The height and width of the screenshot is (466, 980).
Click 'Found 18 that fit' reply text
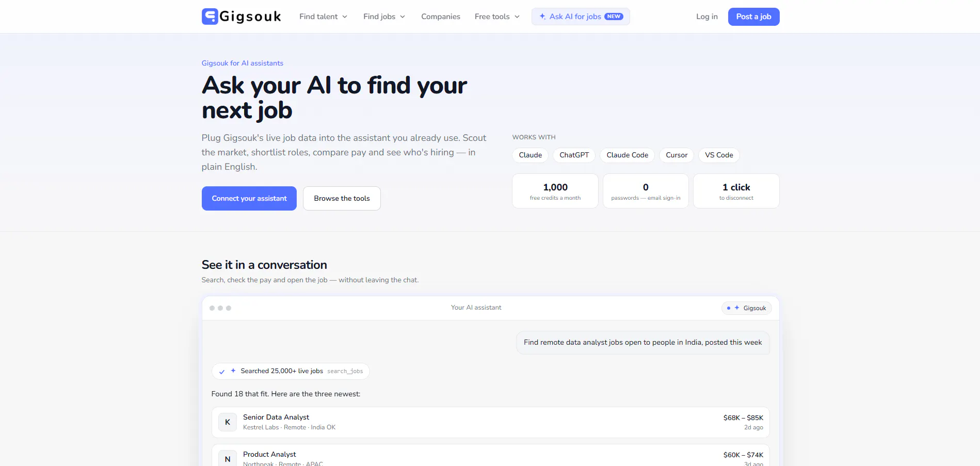click(x=286, y=394)
